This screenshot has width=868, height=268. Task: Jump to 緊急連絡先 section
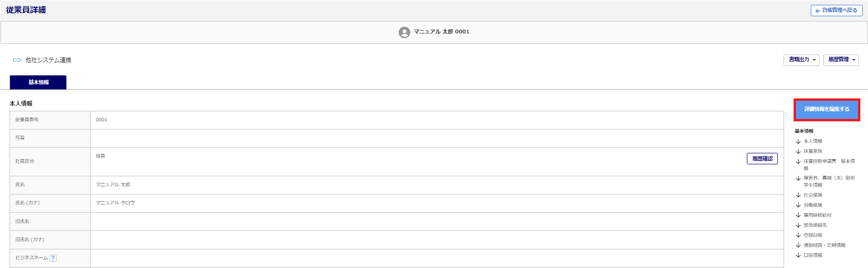(x=815, y=225)
